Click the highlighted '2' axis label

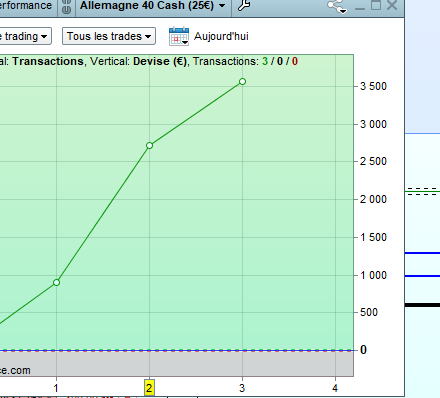149,388
